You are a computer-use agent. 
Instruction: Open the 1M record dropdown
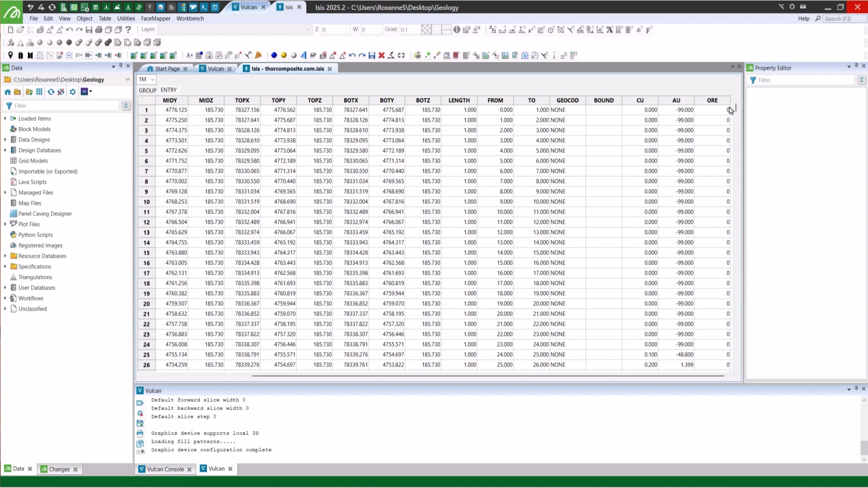146,79
